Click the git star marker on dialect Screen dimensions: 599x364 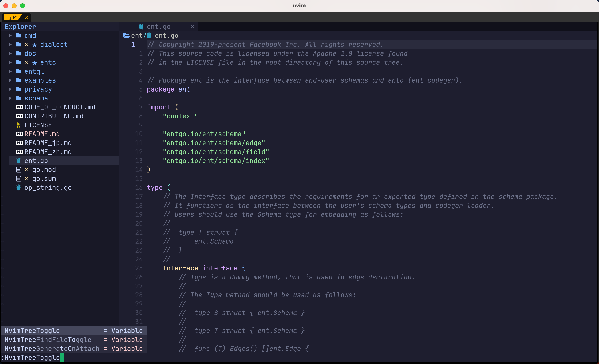35,45
